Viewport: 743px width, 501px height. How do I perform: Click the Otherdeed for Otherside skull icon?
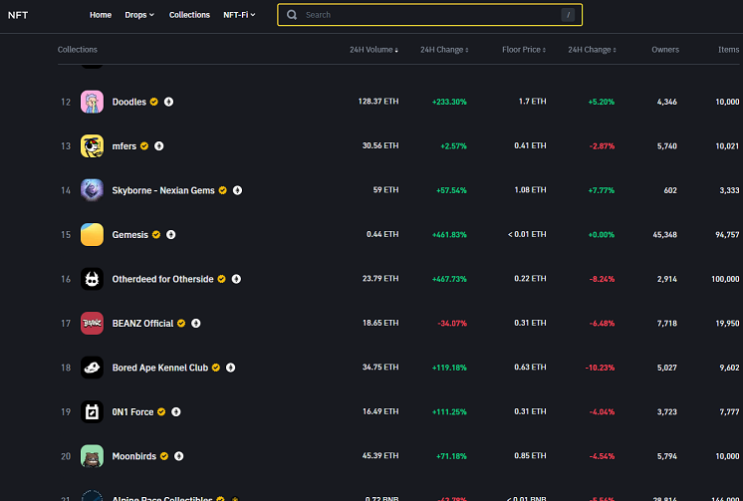92,279
